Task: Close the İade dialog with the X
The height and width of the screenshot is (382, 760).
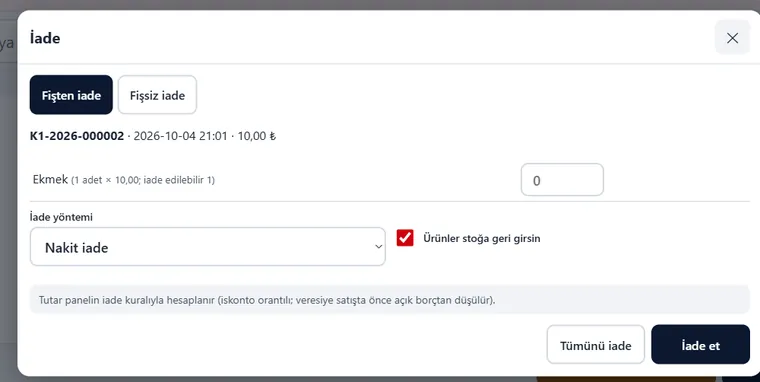Action: tap(732, 38)
